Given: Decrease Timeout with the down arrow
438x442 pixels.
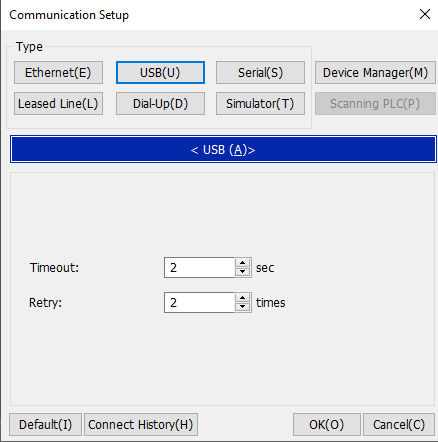Looking at the screenshot, I should pos(243,272).
